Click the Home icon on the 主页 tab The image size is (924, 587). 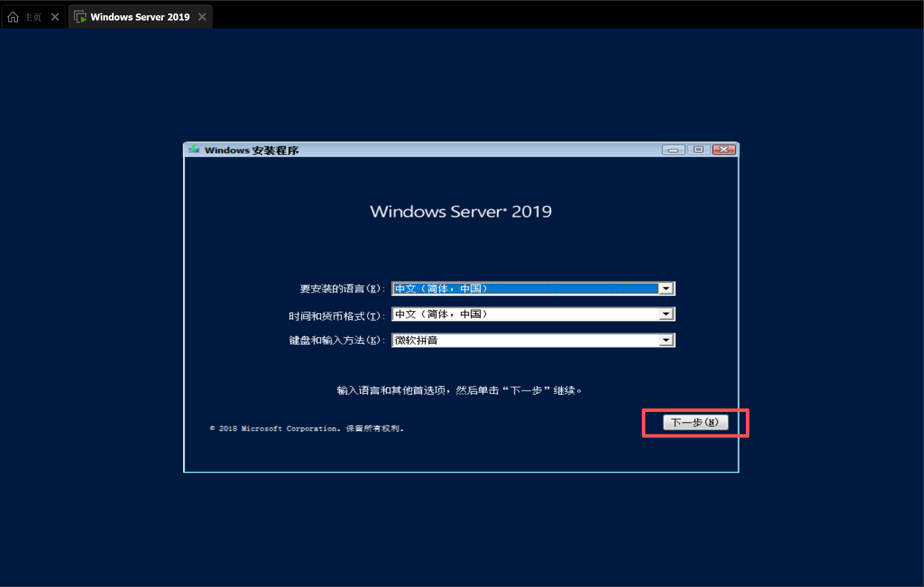click(13, 17)
